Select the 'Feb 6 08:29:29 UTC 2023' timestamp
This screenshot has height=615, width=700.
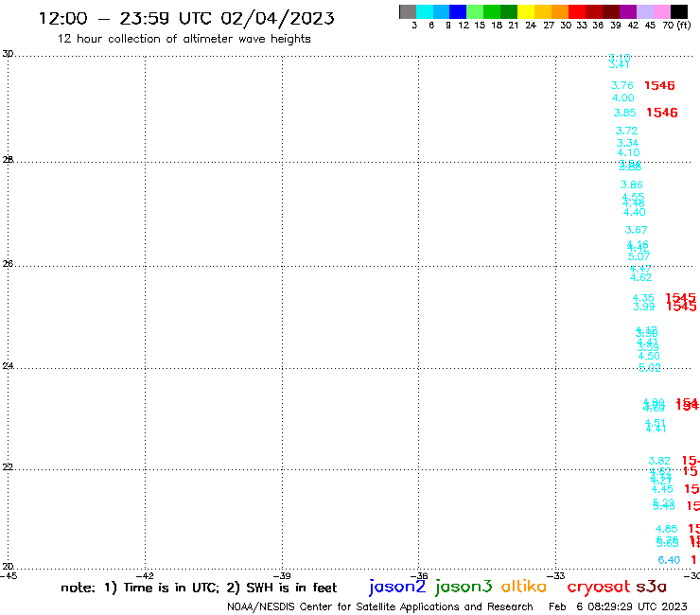[618, 606]
